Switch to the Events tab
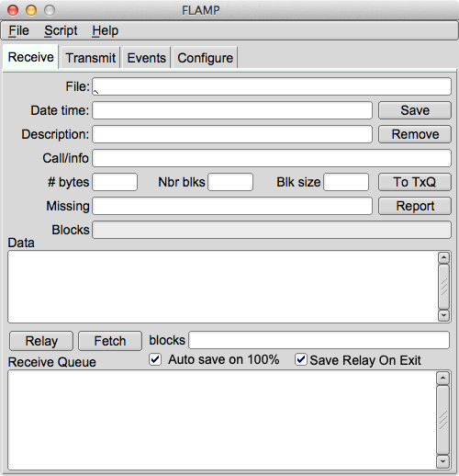This screenshot has height=476, width=459. [x=146, y=58]
